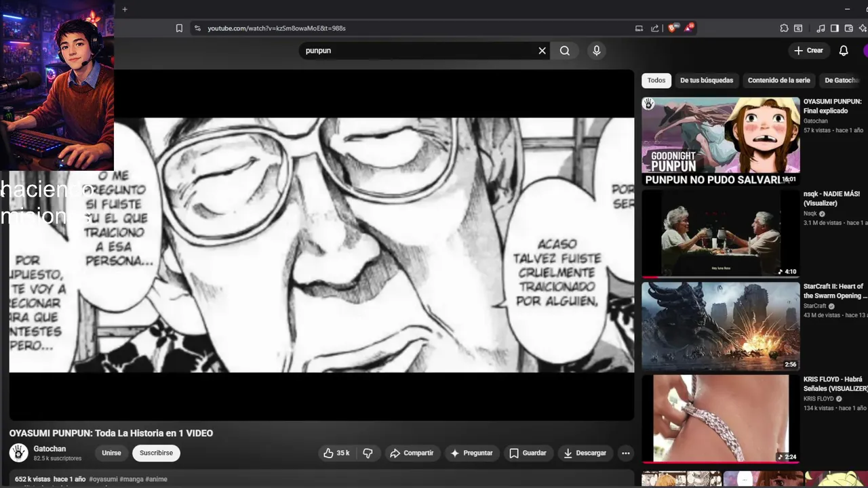This screenshot has height=488, width=868.
Task: Like the video with 35 k thumbs up
Action: (x=337, y=453)
